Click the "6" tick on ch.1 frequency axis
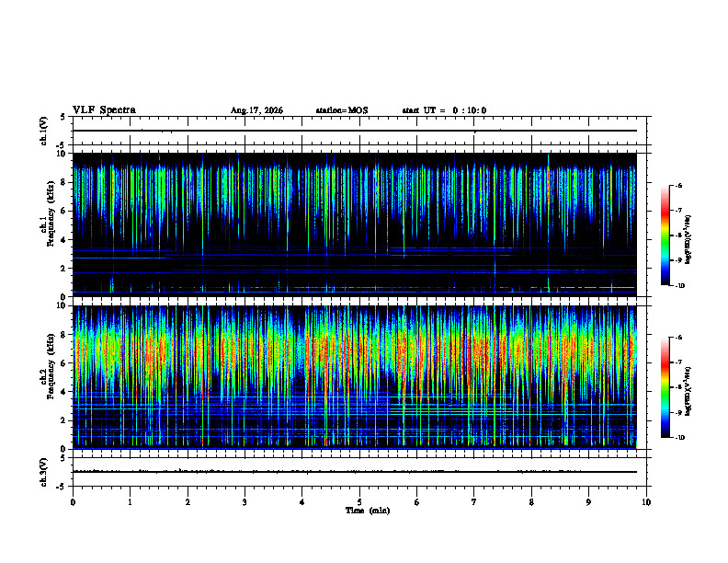 tap(63, 212)
